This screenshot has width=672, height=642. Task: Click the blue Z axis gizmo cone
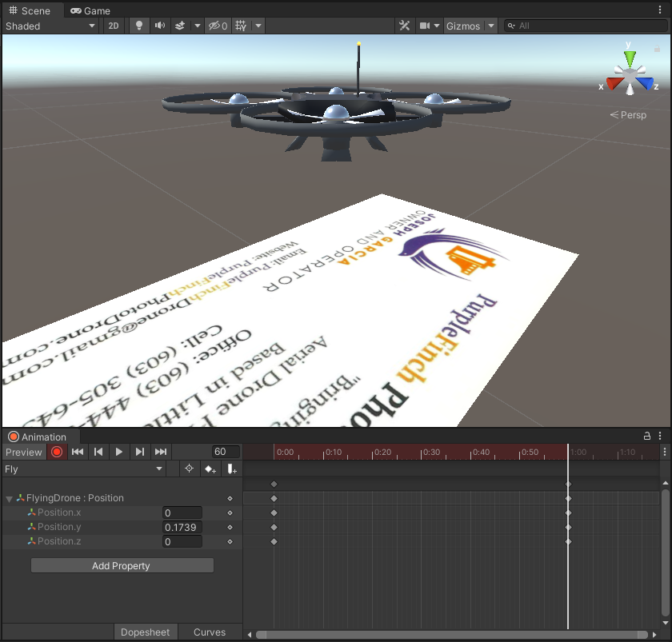[645, 82]
